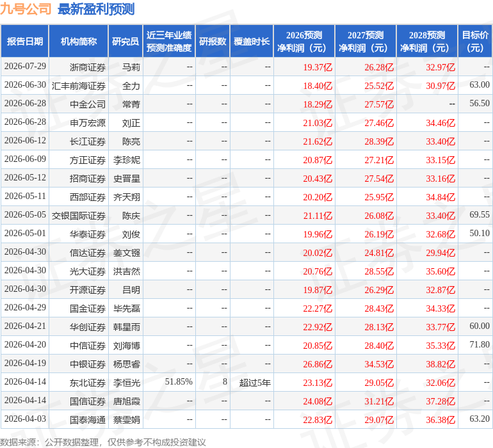Screen dimensions: 493x448
Task: Click 27.54亿 in 招商证券 row
Action: [379, 179]
